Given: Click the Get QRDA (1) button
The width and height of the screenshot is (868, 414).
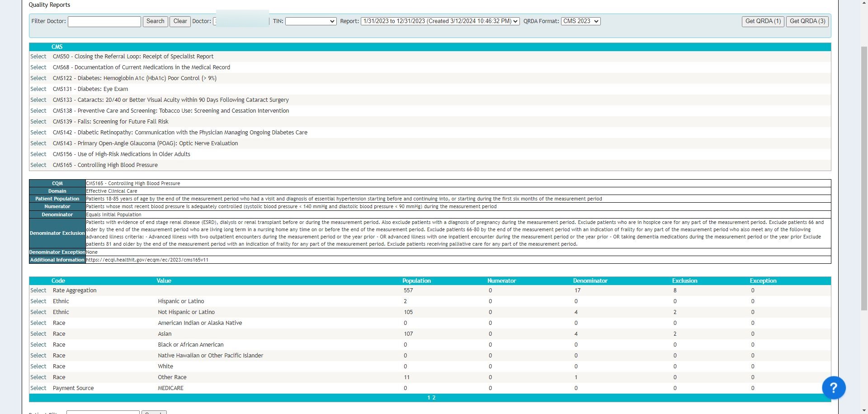Looking at the screenshot, I should (x=763, y=21).
